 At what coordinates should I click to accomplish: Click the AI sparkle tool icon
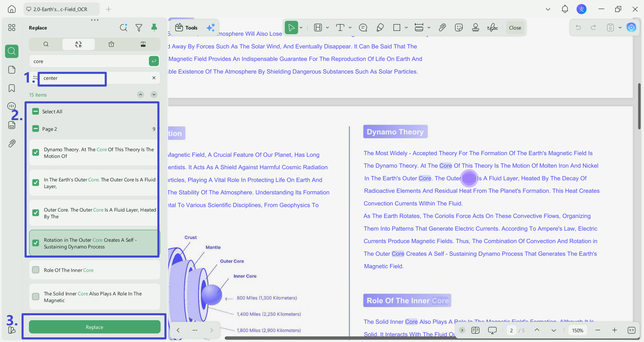coord(211,27)
